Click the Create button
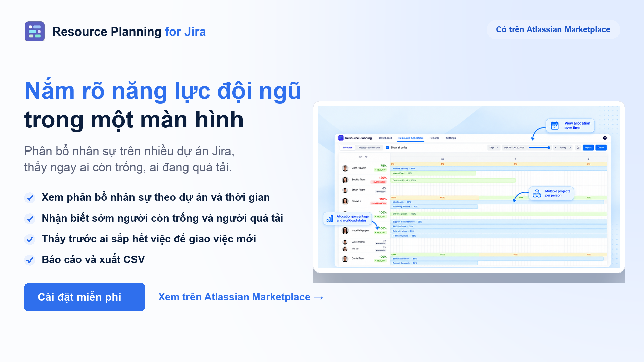The height and width of the screenshot is (362, 644). pyautogui.click(x=601, y=148)
